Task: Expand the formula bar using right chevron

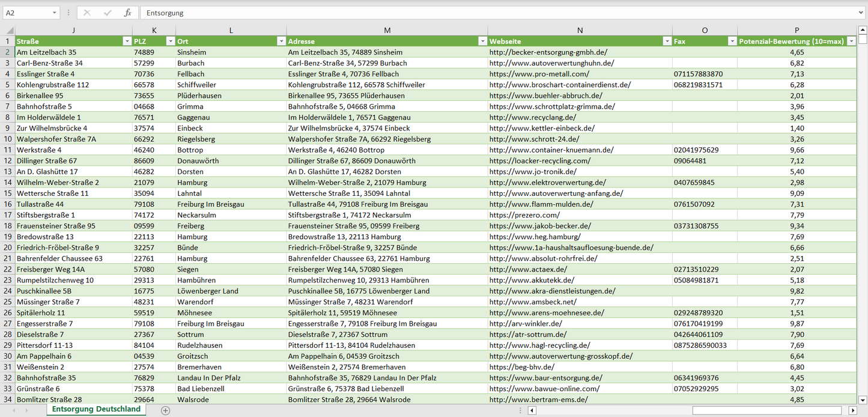Action: point(861,13)
